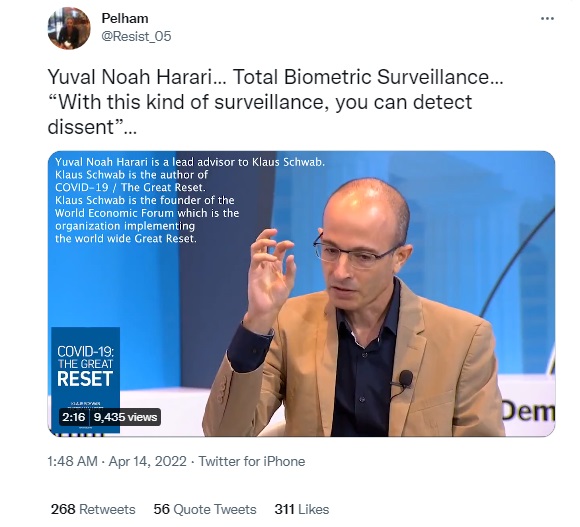
Task: View the 56 Quote Tweets list
Action: [205, 509]
